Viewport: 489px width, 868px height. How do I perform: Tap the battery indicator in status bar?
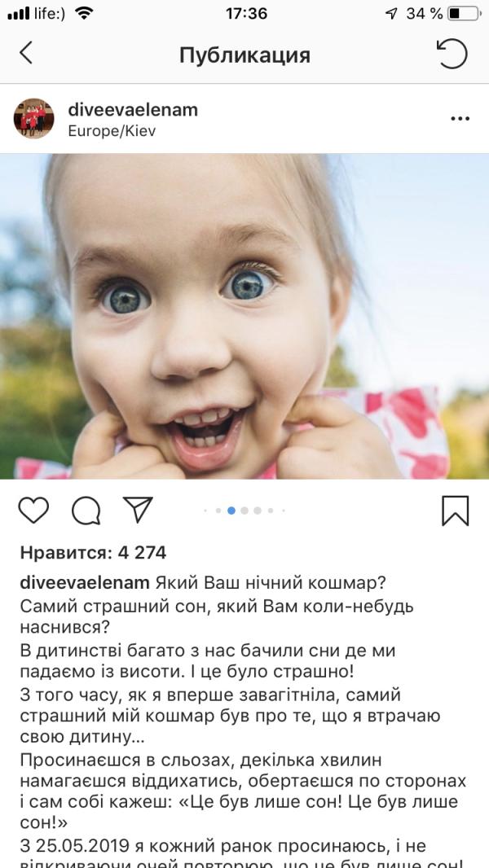pyautogui.click(x=464, y=13)
